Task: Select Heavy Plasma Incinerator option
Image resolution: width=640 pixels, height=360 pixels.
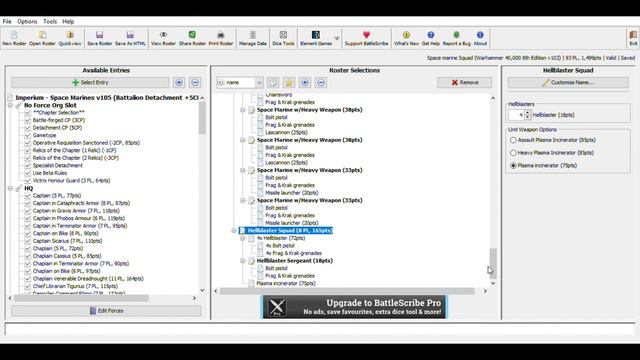Action: point(513,153)
